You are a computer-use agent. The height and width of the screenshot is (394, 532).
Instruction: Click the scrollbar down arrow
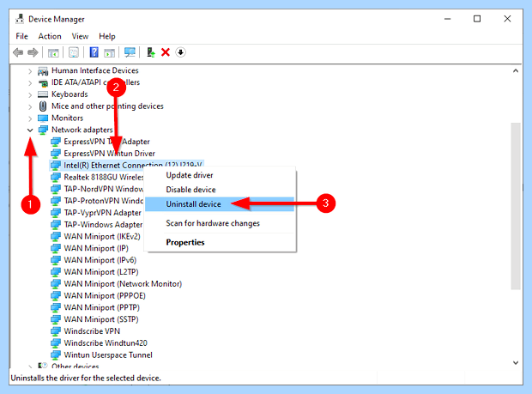516,363
